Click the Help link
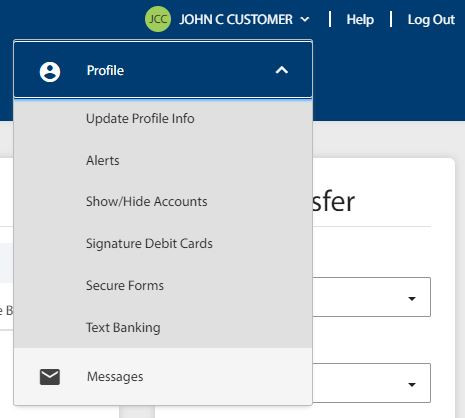 pyautogui.click(x=360, y=19)
